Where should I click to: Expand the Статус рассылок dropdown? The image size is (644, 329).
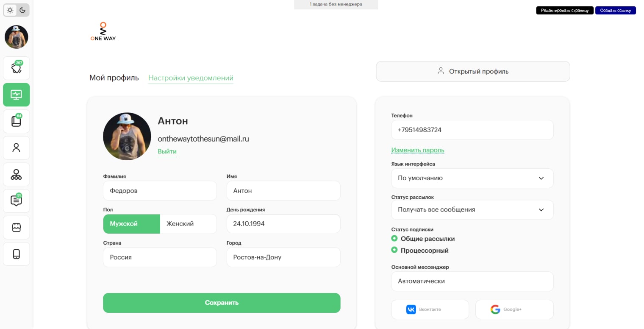(472, 210)
